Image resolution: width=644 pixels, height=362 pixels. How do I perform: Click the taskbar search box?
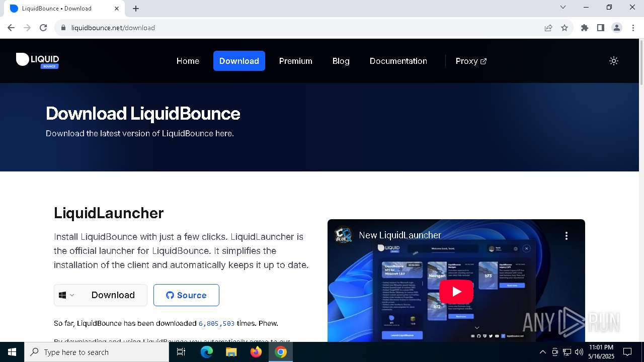(x=97, y=352)
